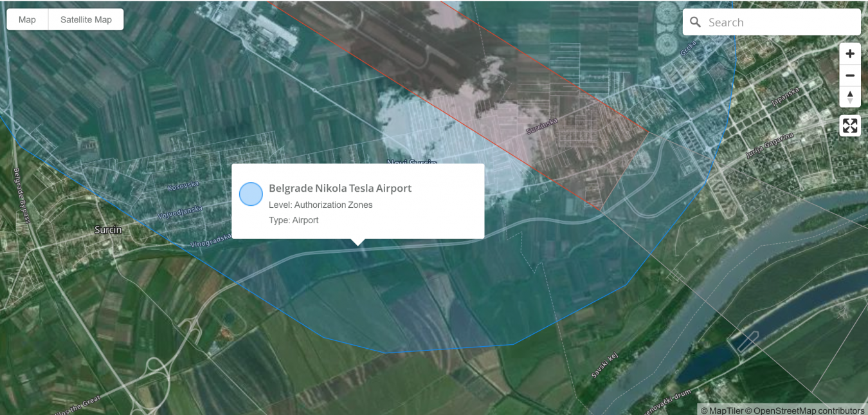This screenshot has height=415, width=868.
Task: Open the OpenStreetMap contributors link
Action: [808, 410]
